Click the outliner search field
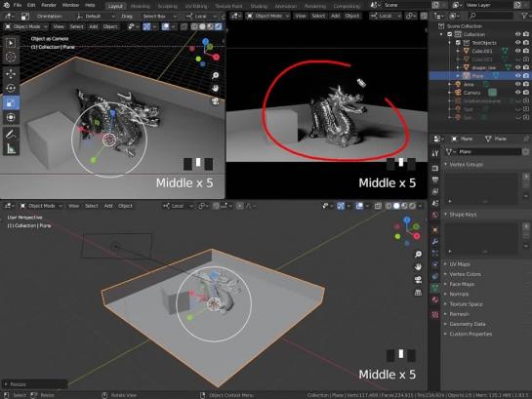 [491, 16]
